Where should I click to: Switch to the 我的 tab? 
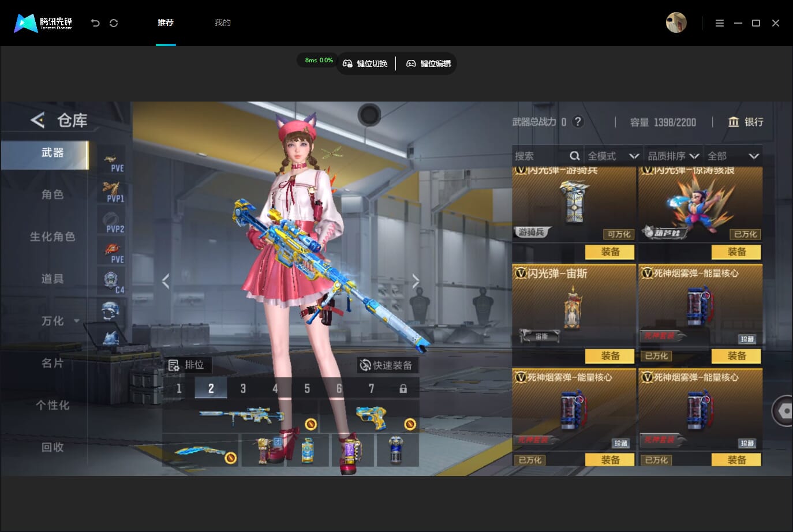tap(223, 23)
